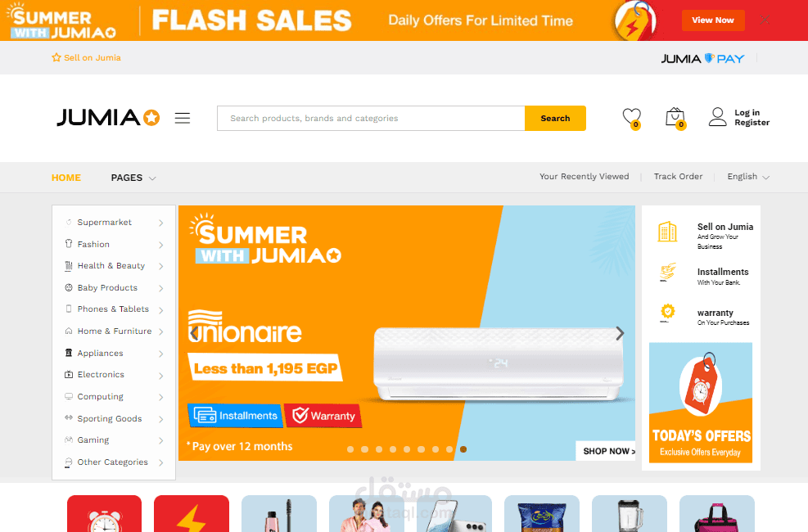Click the user account profile icon
Image resolution: width=808 pixels, height=532 pixels.
(717, 117)
